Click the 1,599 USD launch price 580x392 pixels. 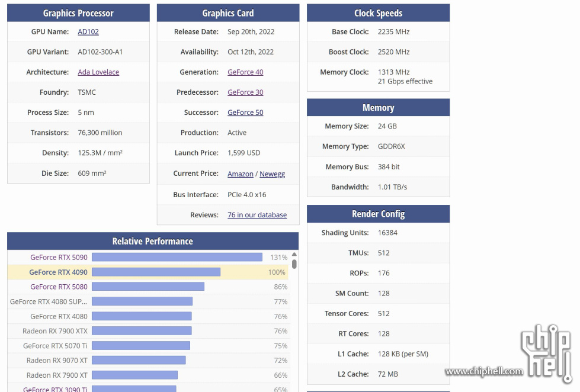click(x=243, y=153)
